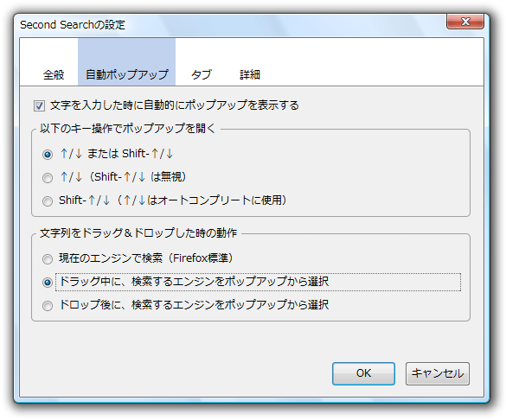Click the 文字列をドラッグ＆ドロップした時の動作 group label
Image resolution: width=506 pixels, height=420 pixels.
138,232
